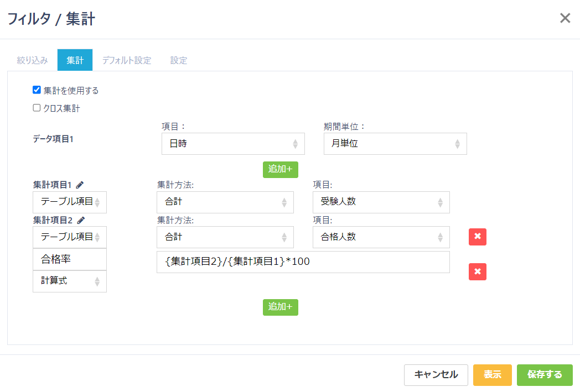Delete the 集計項目2 row with red X

coord(477,237)
